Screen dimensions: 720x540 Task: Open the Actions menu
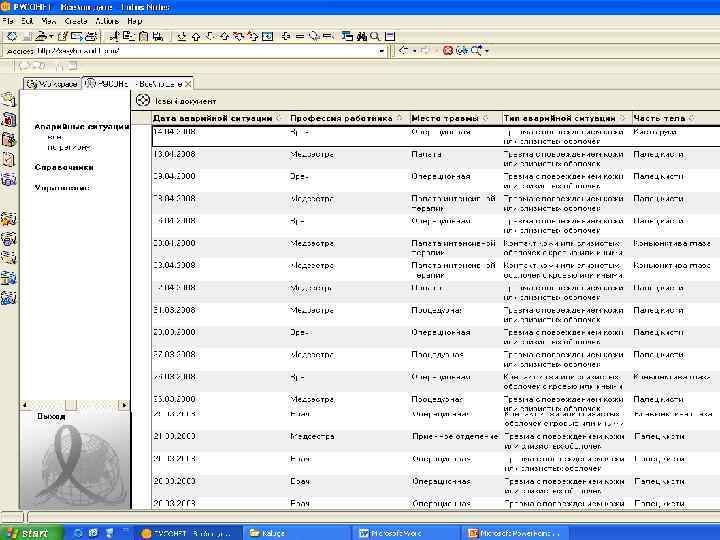click(x=107, y=21)
